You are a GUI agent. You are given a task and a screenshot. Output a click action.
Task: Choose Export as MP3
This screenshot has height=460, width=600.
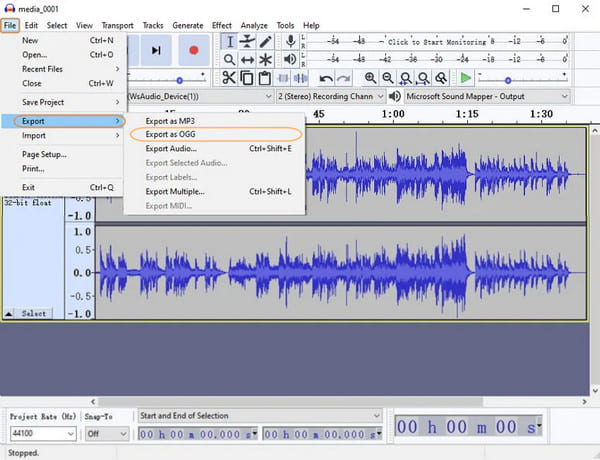215,121
